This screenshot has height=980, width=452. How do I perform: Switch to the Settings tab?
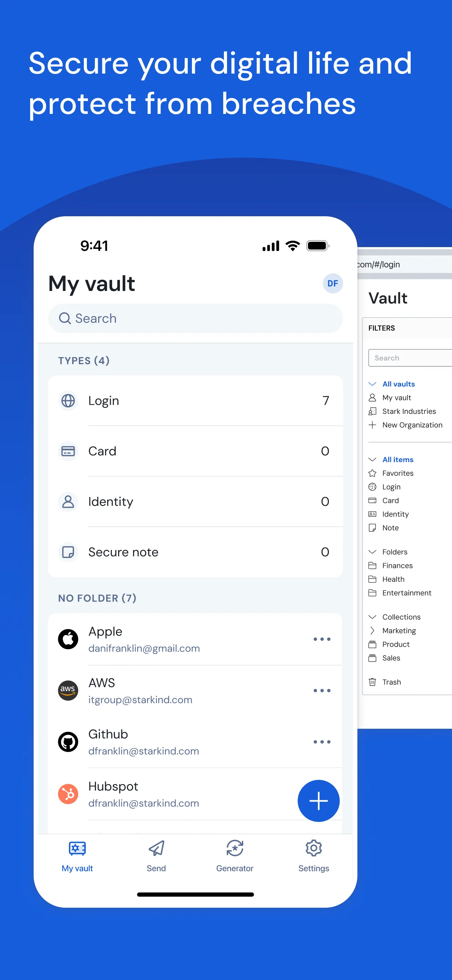pyautogui.click(x=314, y=856)
